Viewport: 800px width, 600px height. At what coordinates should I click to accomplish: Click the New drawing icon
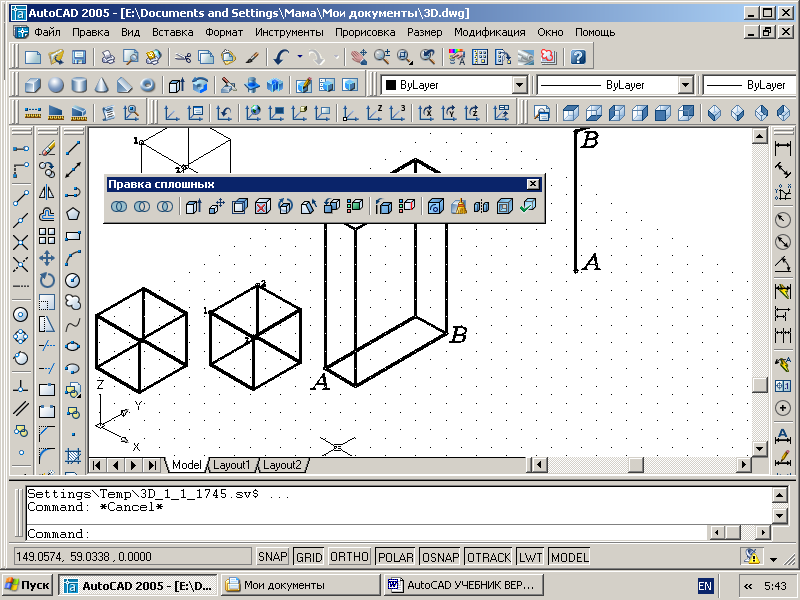point(33,57)
